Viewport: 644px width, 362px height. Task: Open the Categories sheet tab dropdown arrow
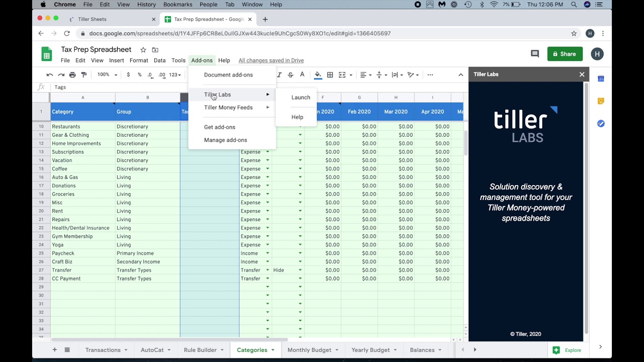(273, 350)
